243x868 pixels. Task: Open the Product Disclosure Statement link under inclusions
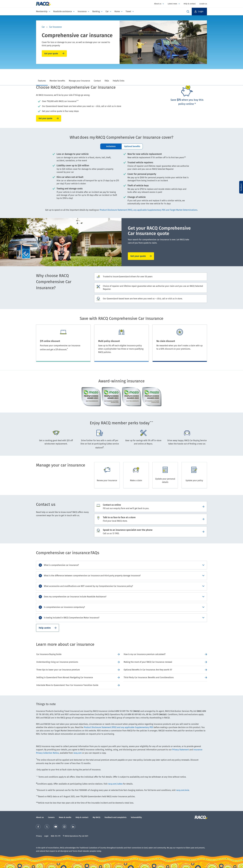148,210
